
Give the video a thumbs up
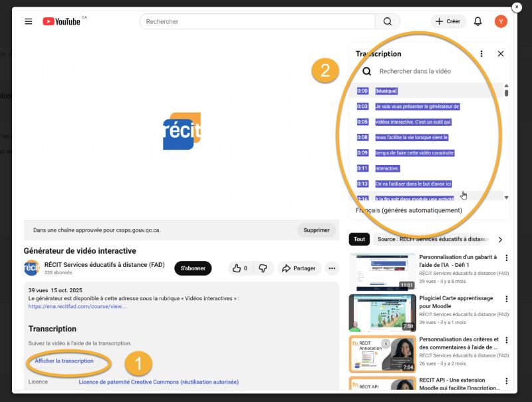pyautogui.click(x=237, y=268)
